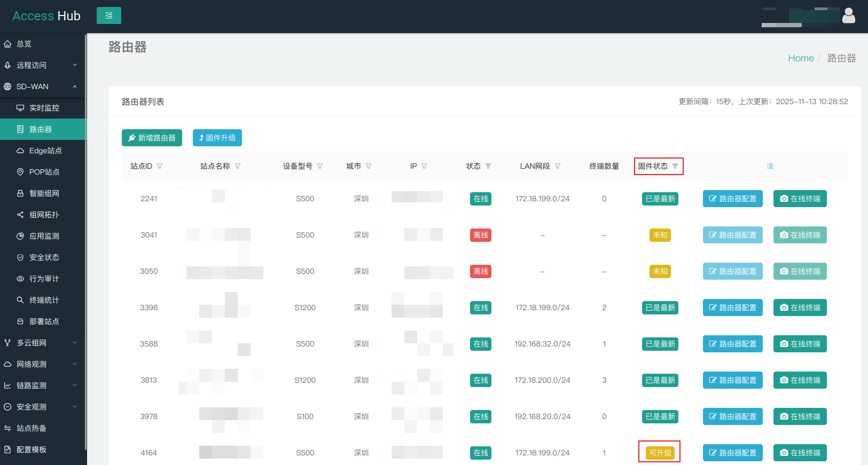Open 在线终端 for site 4164
Viewport: 868px width, 465px height.
tap(800, 453)
